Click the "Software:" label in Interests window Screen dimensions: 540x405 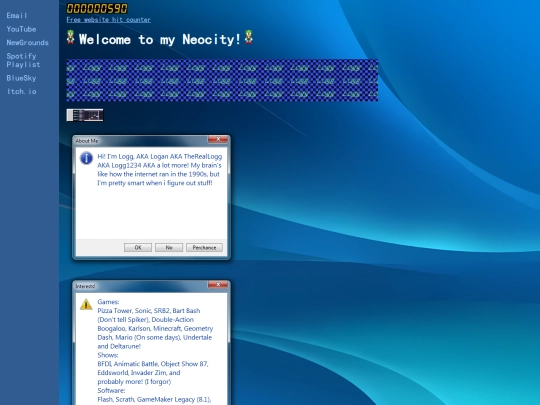pos(111,391)
